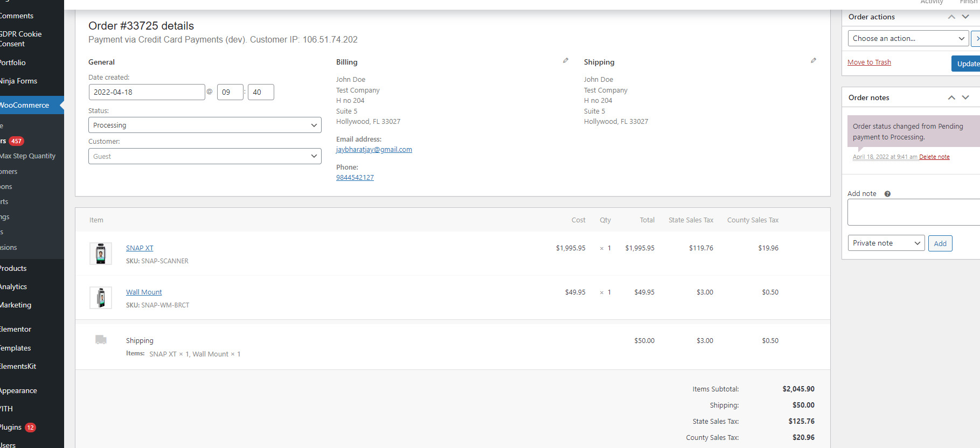The image size is (980, 448).
Task: Click Move to Trash link
Action: coord(869,62)
